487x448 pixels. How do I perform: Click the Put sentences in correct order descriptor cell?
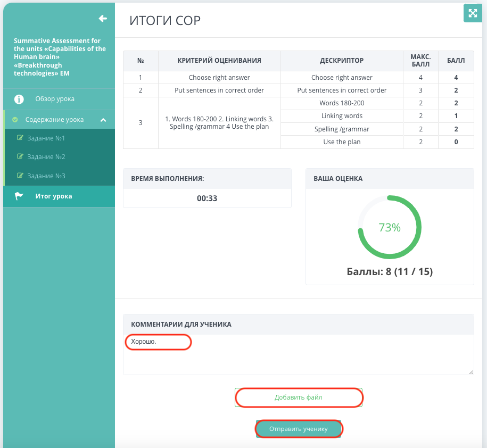click(342, 90)
